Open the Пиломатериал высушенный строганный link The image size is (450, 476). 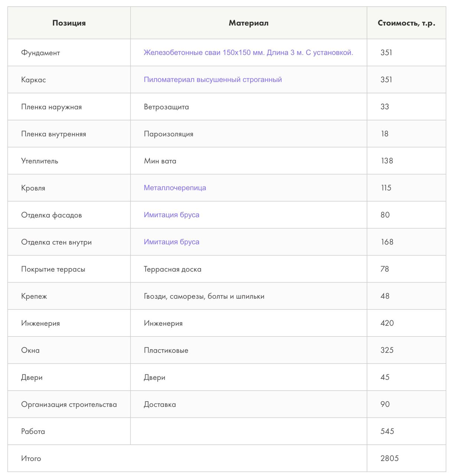[x=213, y=80]
